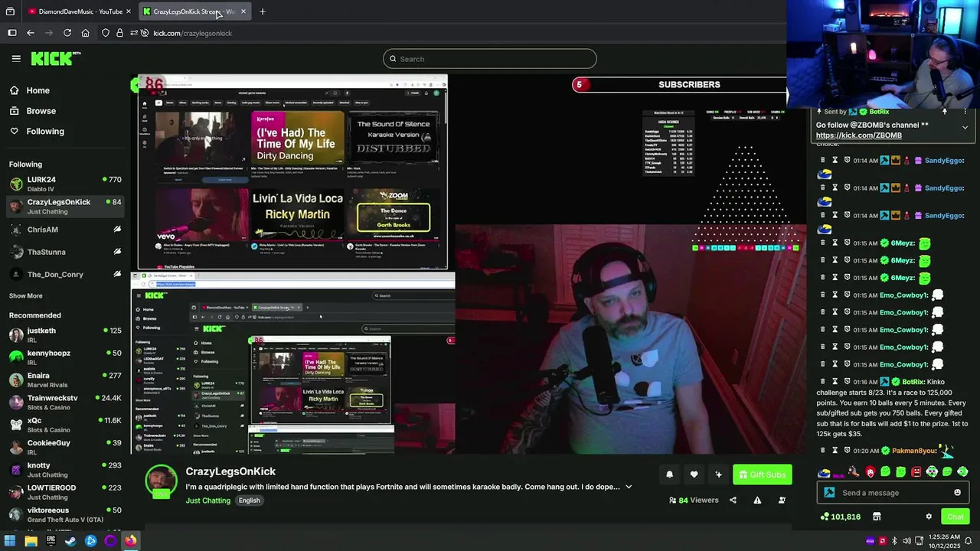This screenshot has width=980, height=551.
Task: Open justketh recommended channel
Action: [65, 335]
